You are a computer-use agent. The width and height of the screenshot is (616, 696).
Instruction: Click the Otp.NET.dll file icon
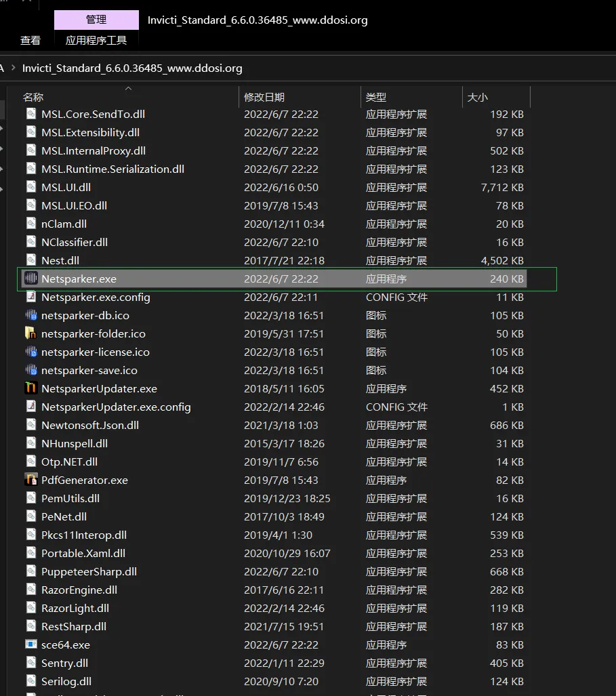31,462
